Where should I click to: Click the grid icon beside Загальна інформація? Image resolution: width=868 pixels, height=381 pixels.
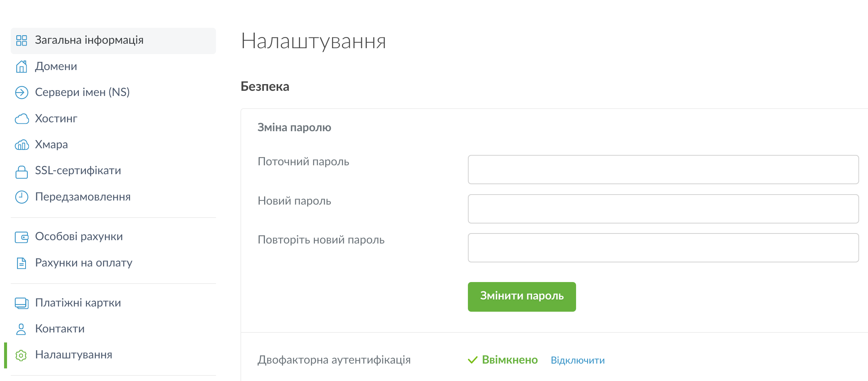tap(21, 40)
